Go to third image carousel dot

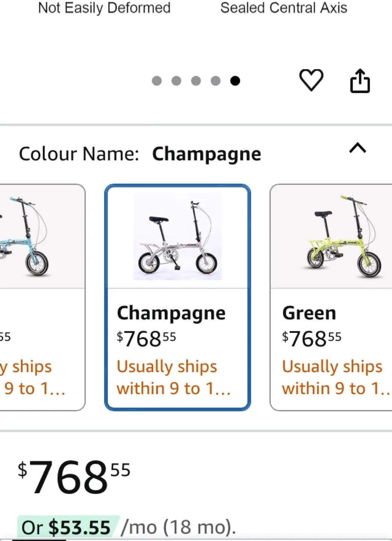click(x=196, y=81)
